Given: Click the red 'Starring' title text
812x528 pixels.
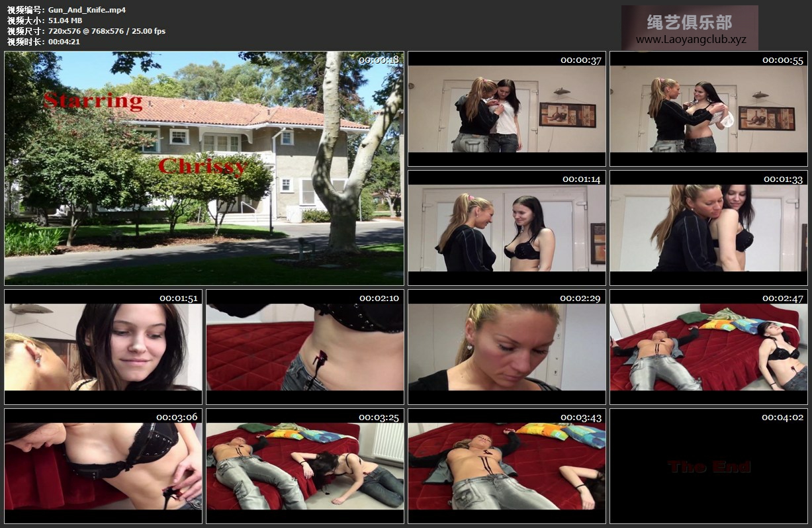Looking at the screenshot, I should (93, 101).
